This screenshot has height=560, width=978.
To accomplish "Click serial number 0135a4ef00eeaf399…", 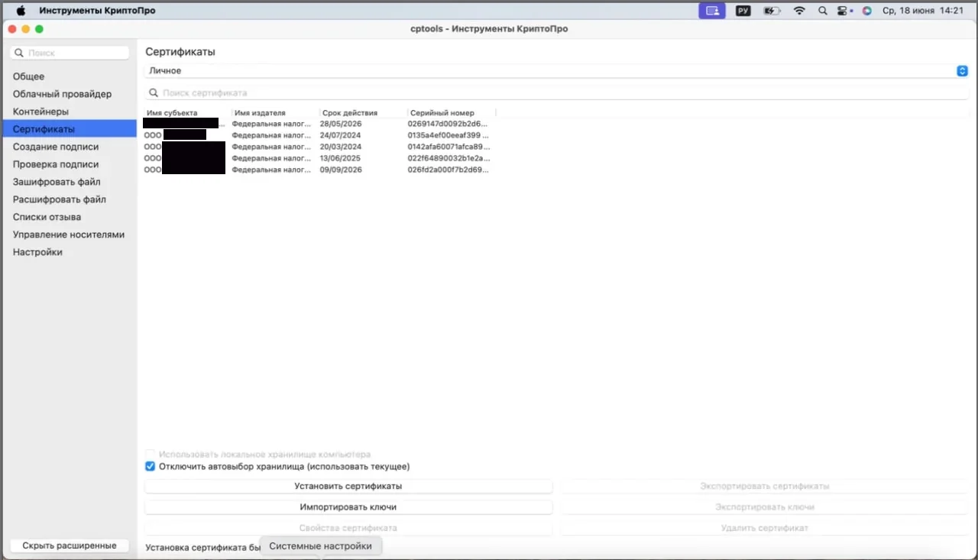I will pos(449,135).
